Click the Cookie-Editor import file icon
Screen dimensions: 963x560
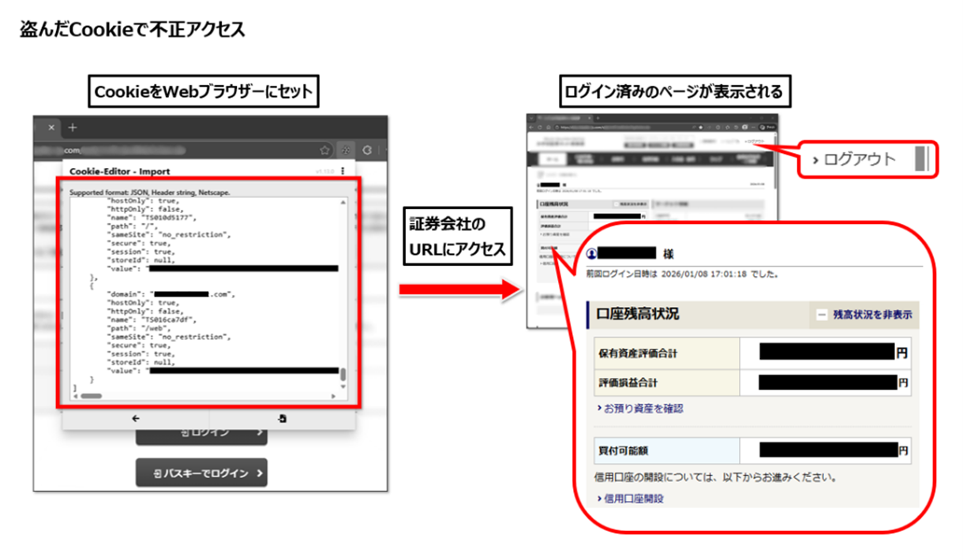click(282, 419)
